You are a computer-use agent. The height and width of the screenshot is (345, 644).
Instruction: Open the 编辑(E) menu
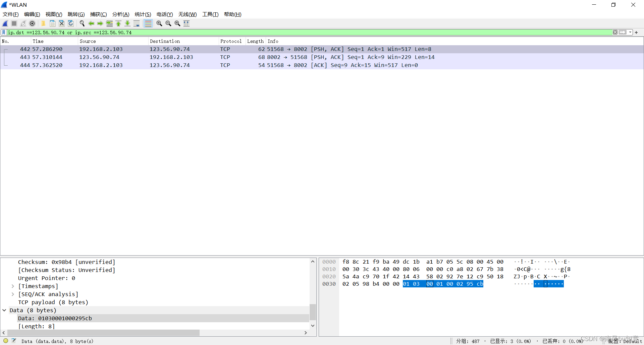[x=32, y=14]
